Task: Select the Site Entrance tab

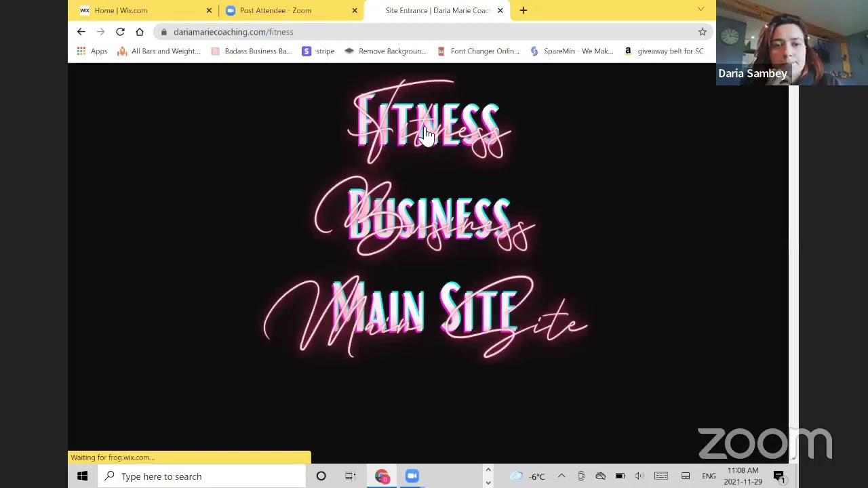Action: pos(436,10)
